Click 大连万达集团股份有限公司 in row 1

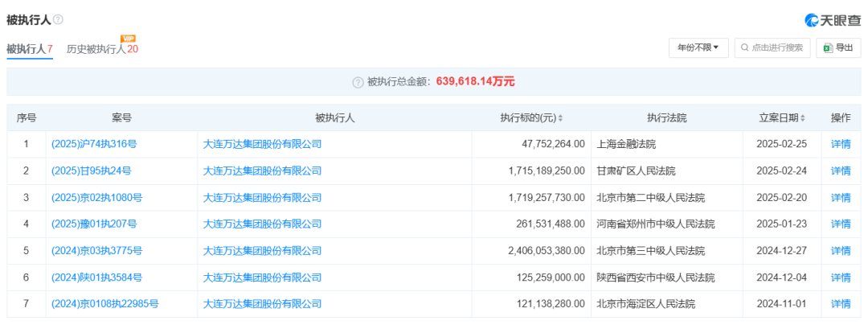click(262, 144)
